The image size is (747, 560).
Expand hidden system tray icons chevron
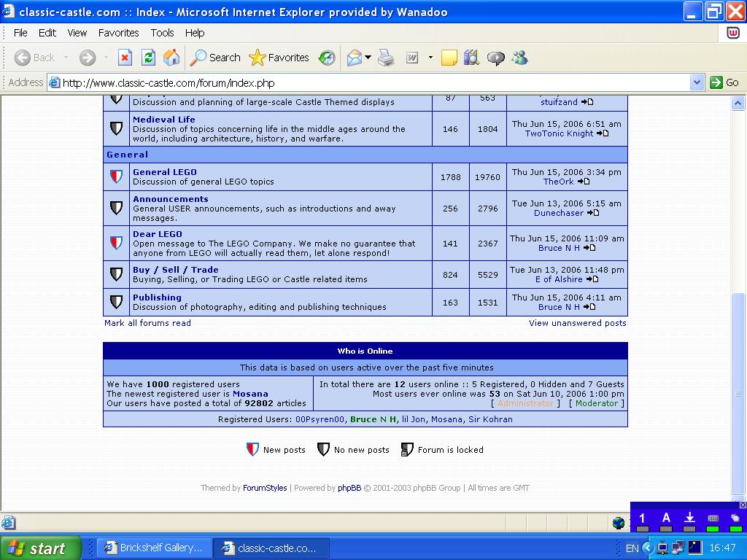point(648,548)
